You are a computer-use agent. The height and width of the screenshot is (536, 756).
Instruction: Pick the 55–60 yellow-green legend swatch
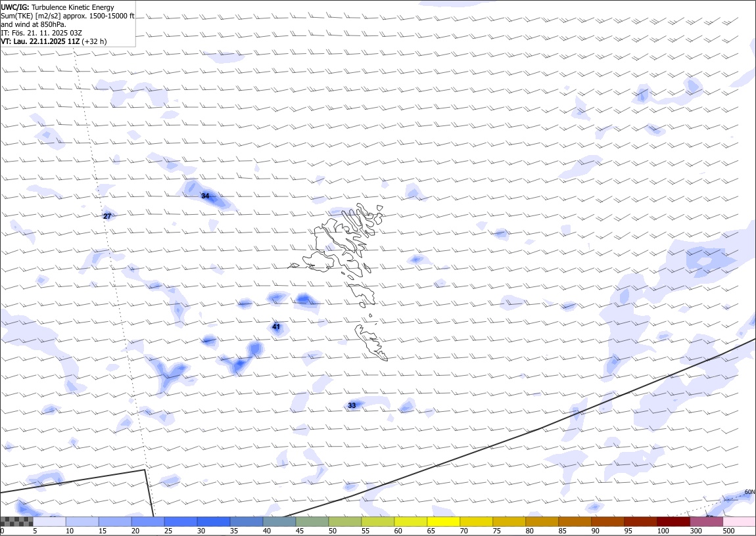377,522
